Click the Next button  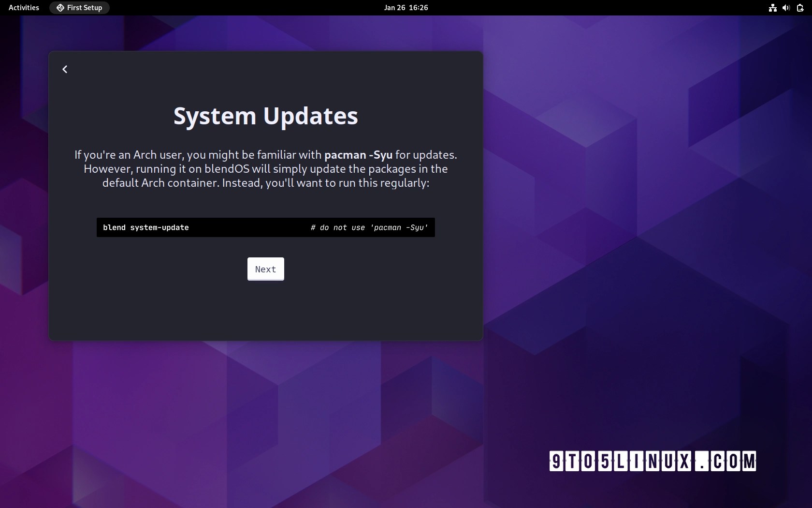point(266,269)
